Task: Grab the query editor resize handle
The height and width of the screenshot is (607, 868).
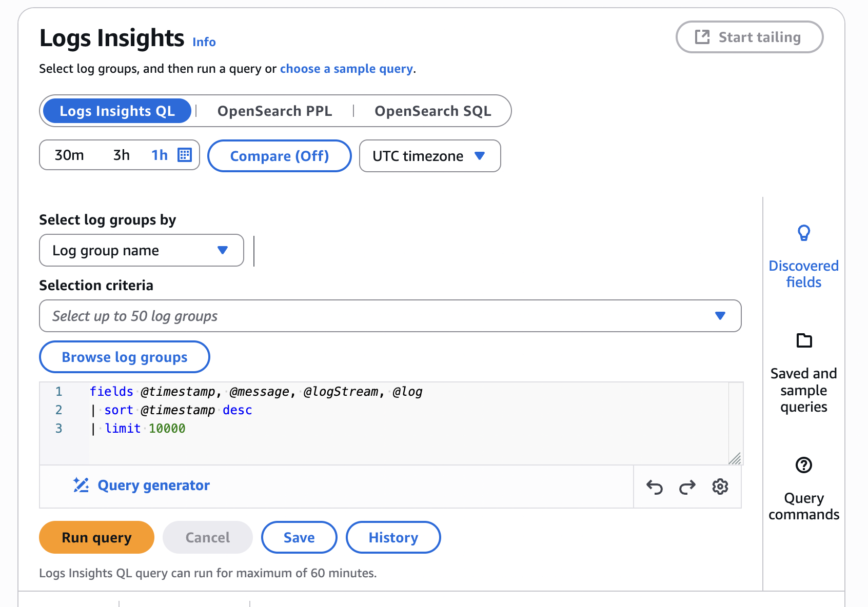Action: (x=735, y=458)
